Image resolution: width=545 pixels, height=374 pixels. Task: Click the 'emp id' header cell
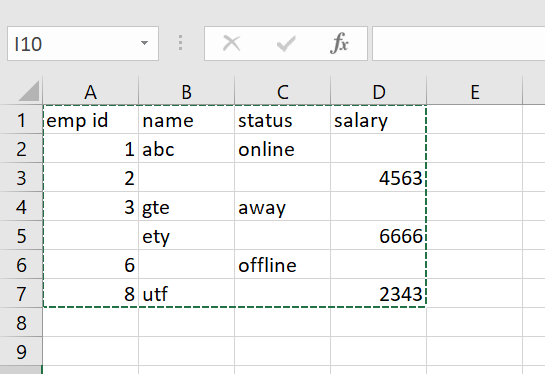point(91,120)
